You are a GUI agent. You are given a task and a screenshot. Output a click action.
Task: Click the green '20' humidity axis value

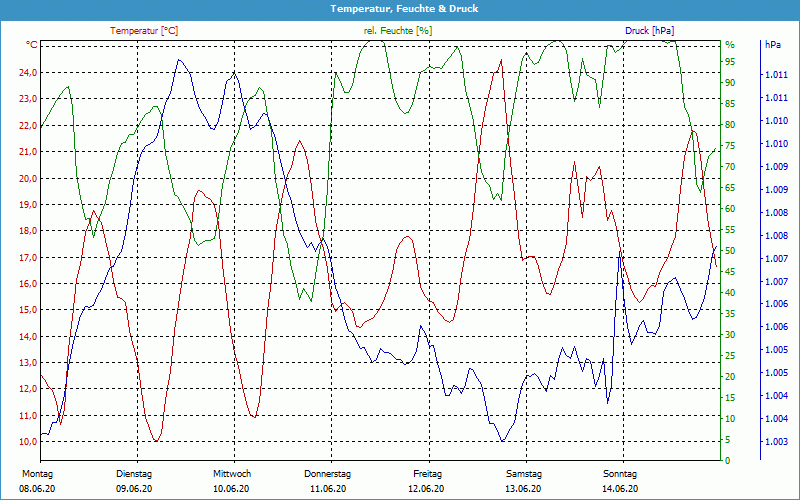(x=730, y=377)
